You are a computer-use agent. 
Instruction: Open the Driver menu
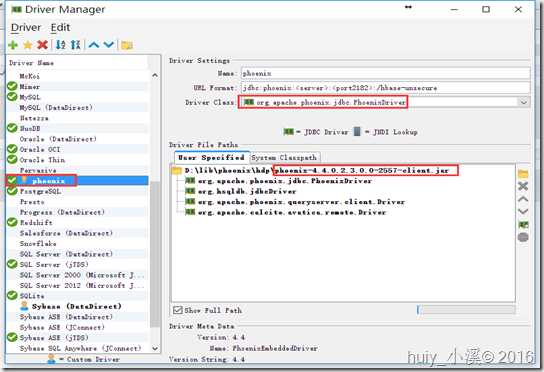pyautogui.click(x=26, y=27)
